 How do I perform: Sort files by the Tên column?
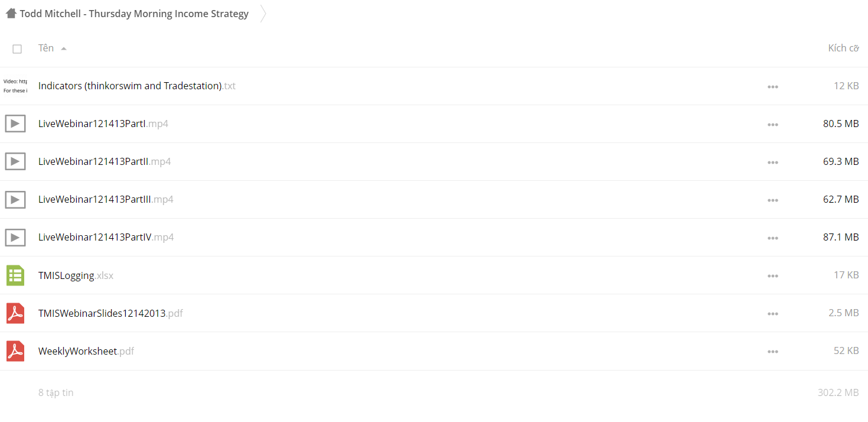point(46,48)
